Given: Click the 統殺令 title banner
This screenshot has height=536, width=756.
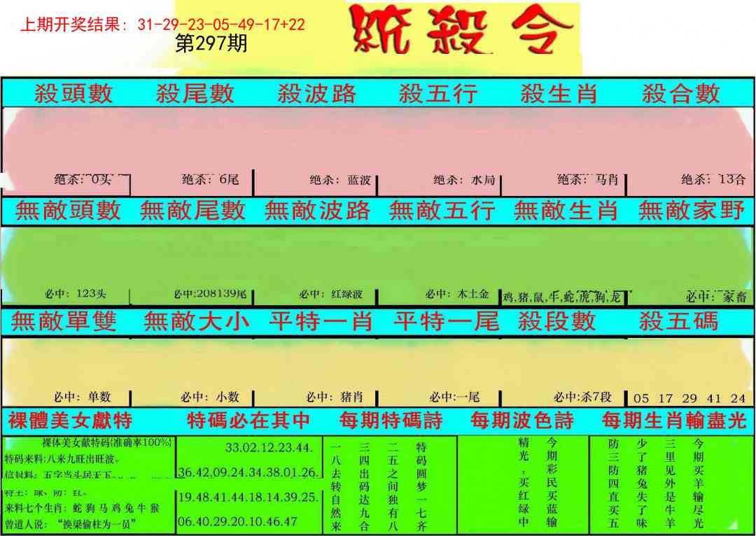Looking at the screenshot, I should 462,31.
